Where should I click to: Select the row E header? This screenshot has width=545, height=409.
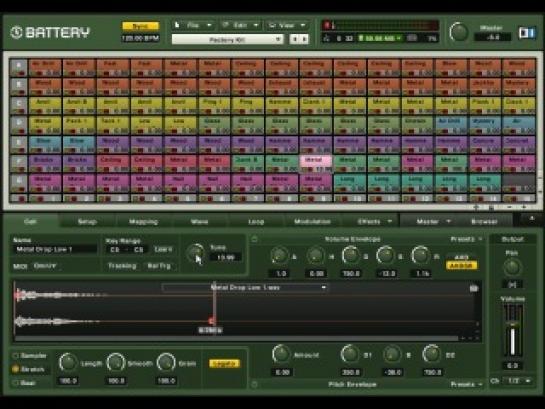(18, 144)
